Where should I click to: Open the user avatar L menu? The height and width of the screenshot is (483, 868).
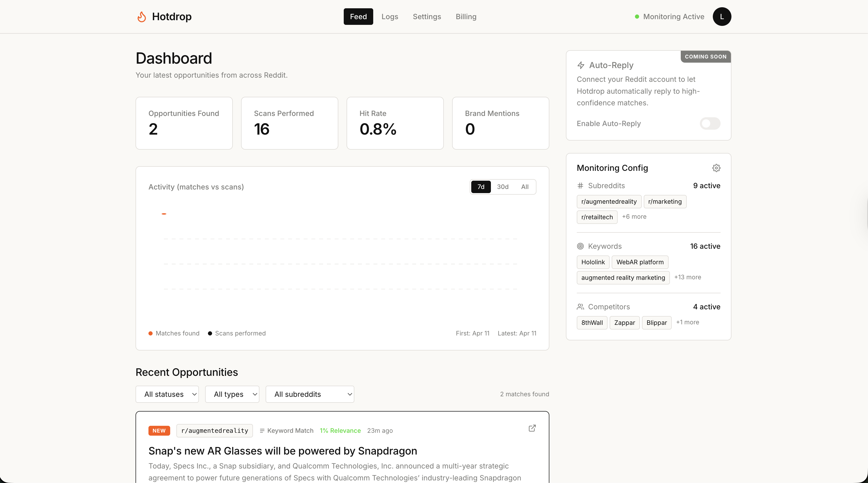pos(722,17)
